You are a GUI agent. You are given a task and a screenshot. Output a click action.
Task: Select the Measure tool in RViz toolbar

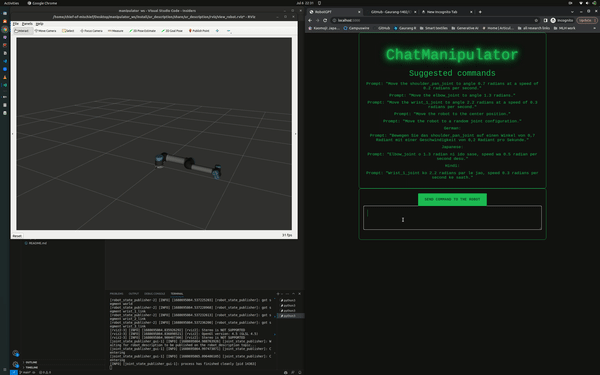pos(116,31)
